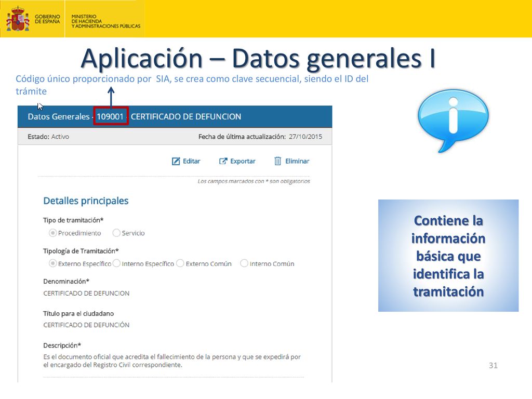Click the Denominación value CERTIFICADO DE DEFUNCION
This screenshot has width=532, height=399.
tap(86, 293)
